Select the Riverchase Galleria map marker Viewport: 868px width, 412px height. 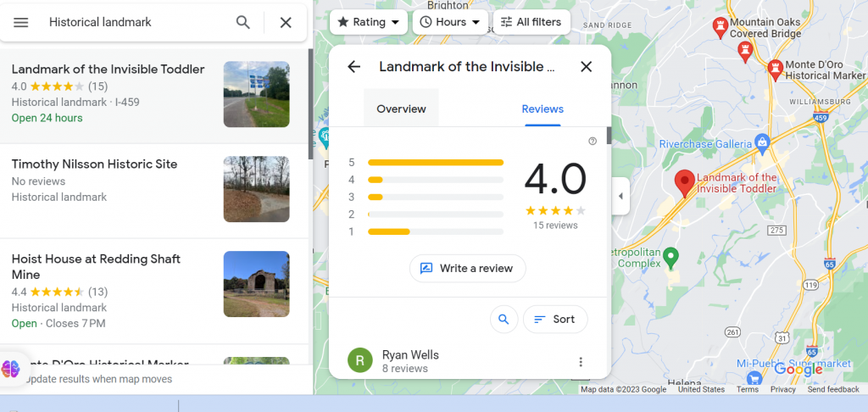[x=761, y=141]
